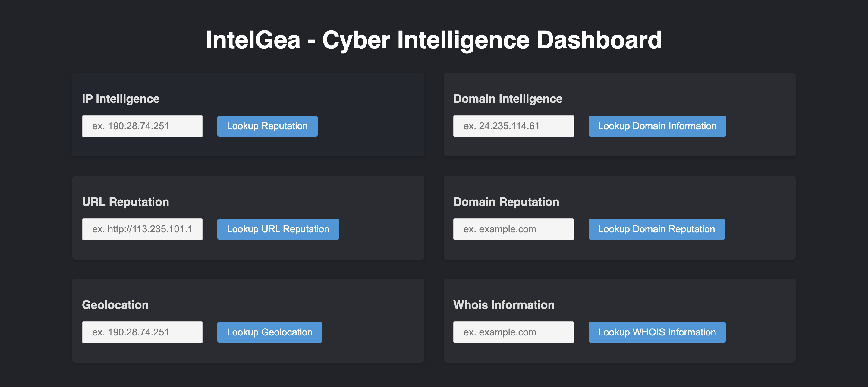This screenshot has width=868, height=387.
Task: Focus the Whois Information domain input field
Action: coord(514,332)
